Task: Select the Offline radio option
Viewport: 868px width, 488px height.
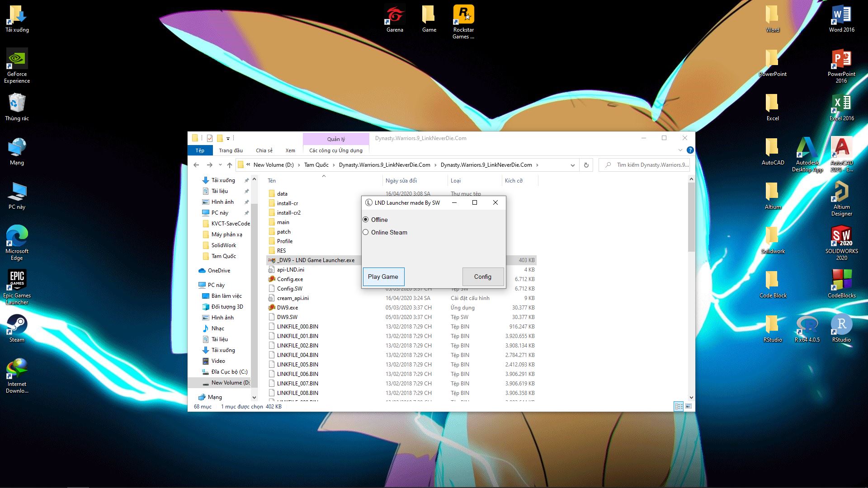Action: point(366,220)
